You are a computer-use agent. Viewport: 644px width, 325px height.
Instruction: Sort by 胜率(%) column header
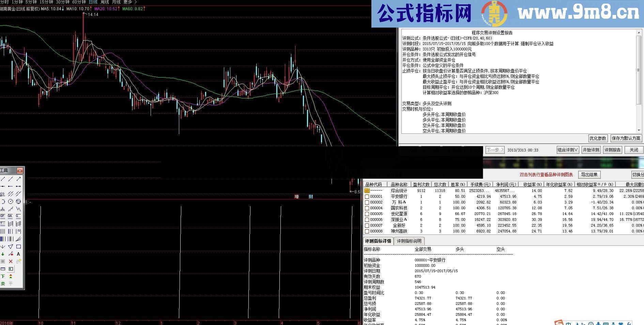pos(458,184)
